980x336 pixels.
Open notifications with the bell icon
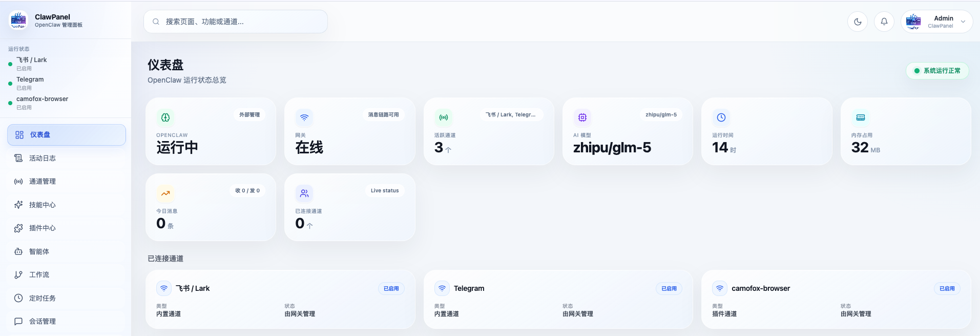(884, 22)
